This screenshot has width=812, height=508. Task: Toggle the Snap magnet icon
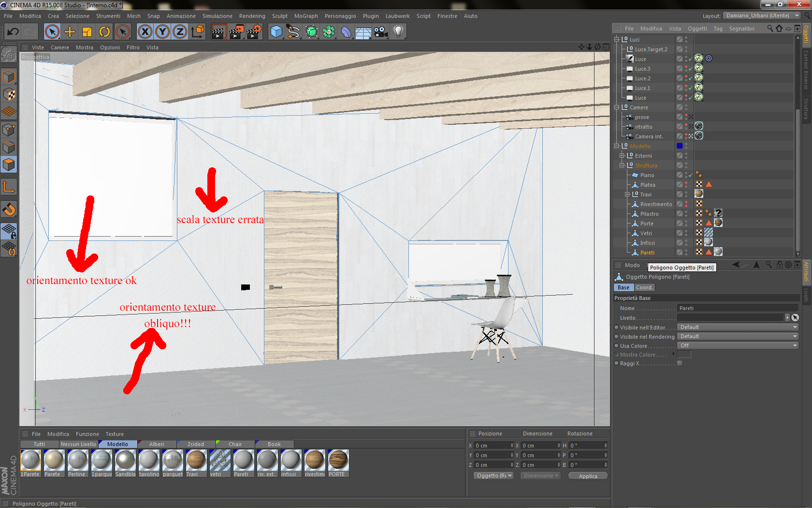click(9, 209)
